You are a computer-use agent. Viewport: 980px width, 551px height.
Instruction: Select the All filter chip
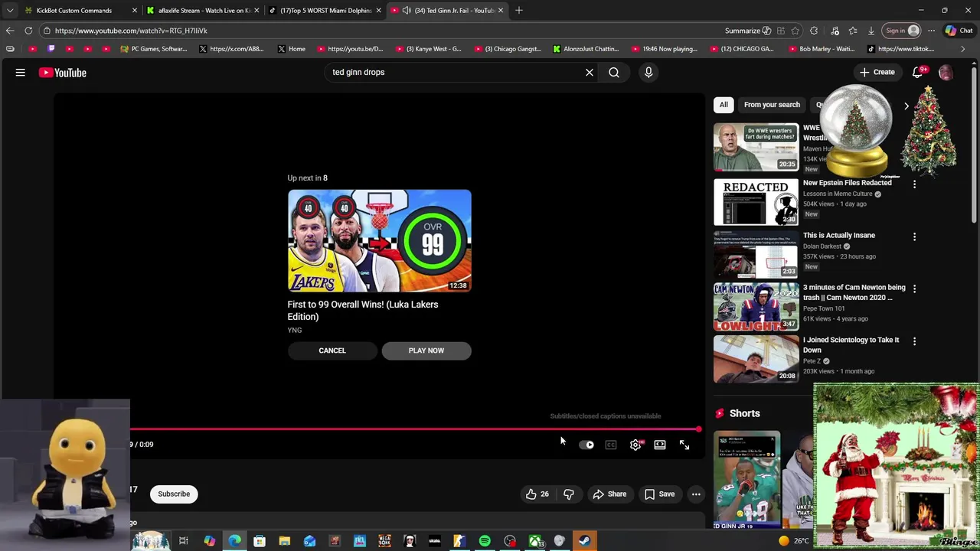(x=724, y=105)
